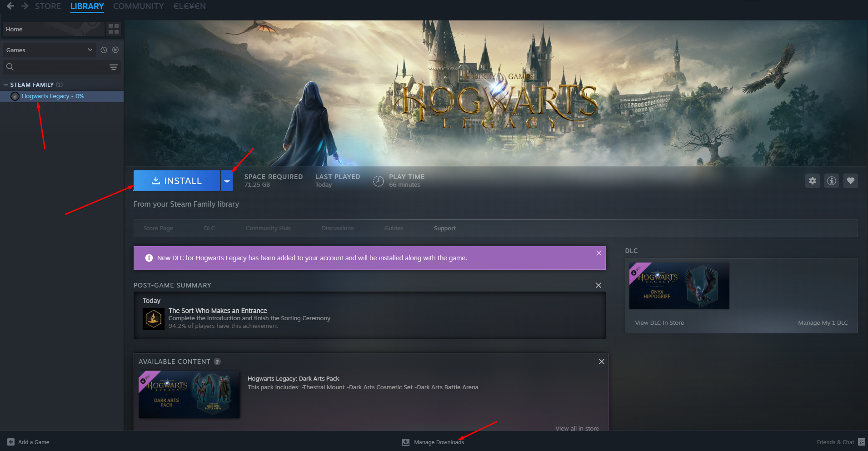Click the Hogwarts Legacy hero banner

pos(496,93)
